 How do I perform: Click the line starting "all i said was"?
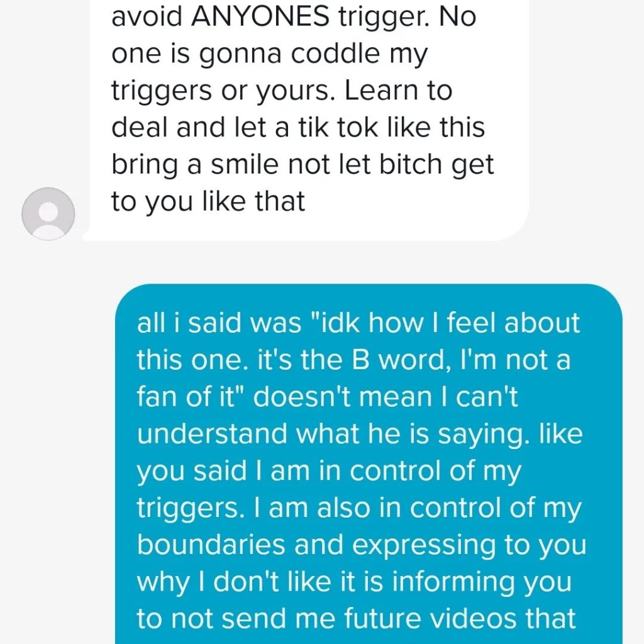click(358, 323)
